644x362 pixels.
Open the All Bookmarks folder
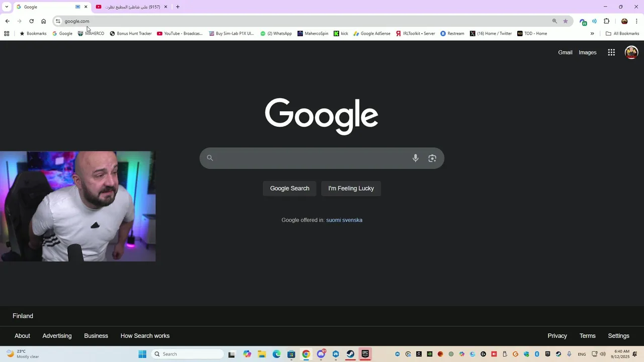[622, 34]
